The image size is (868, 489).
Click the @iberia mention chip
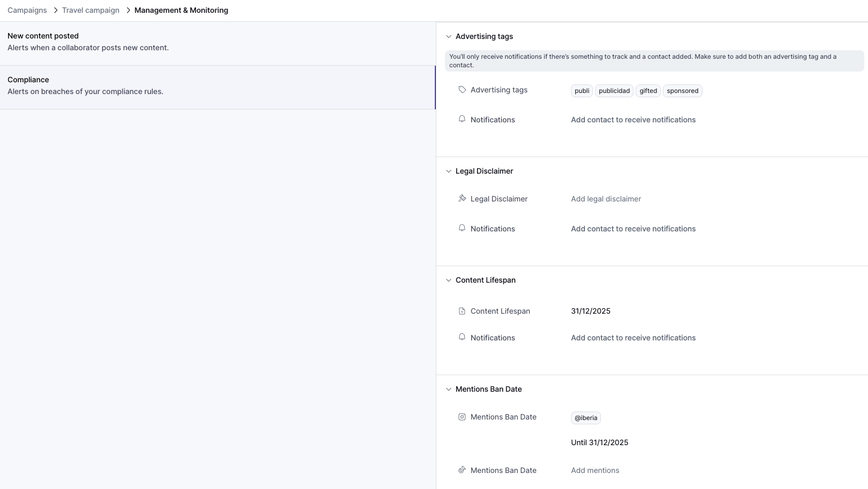point(585,418)
